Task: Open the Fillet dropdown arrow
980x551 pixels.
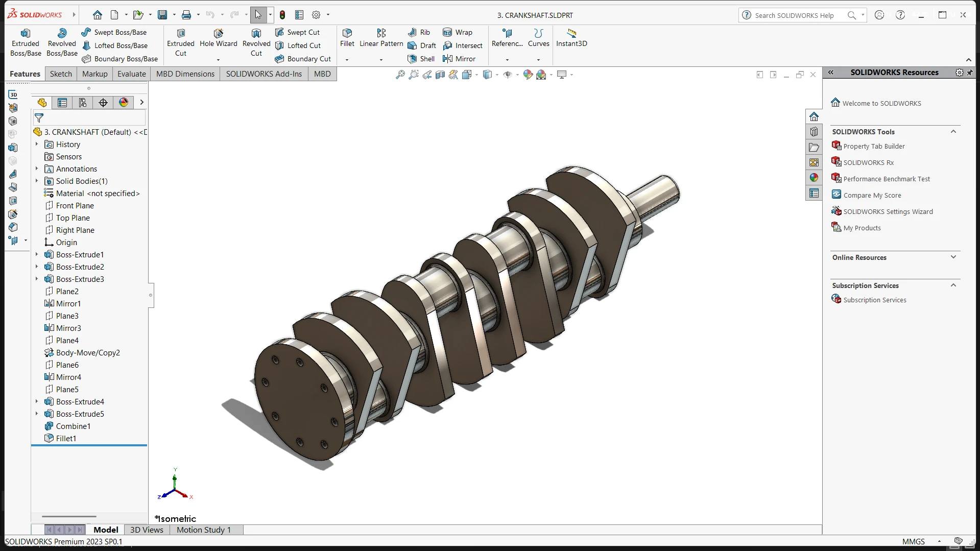Action: (x=347, y=60)
